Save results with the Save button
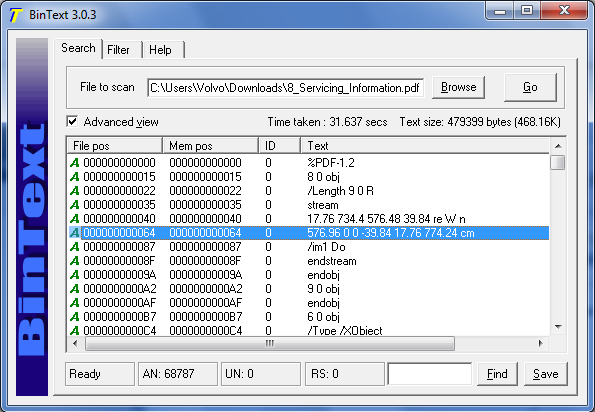Viewport: 595px width, 412px height. (x=546, y=374)
